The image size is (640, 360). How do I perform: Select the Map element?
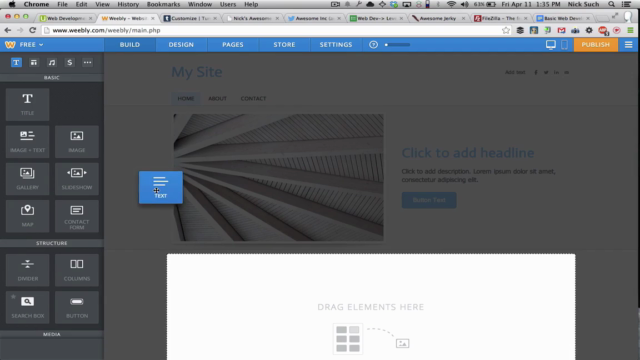point(27,216)
